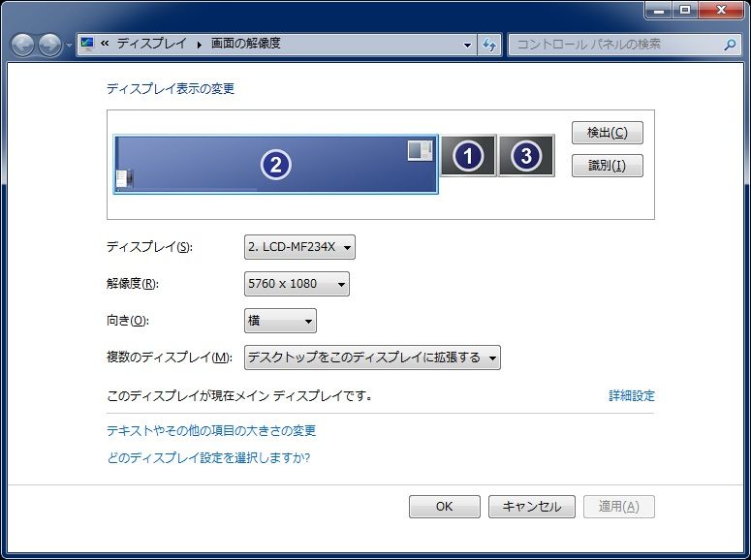The height and width of the screenshot is (560, 751).
Task: Open the 詳細設定 advanced settings link
Action: point(631,395)
